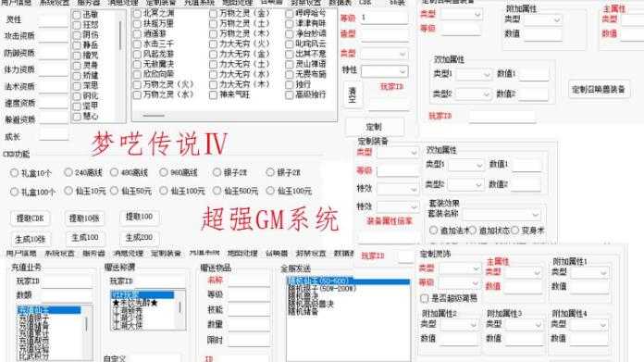Open the 系统设置 tab in lower tab row
This screenshot has width=644, height=362.
point(59,254)
